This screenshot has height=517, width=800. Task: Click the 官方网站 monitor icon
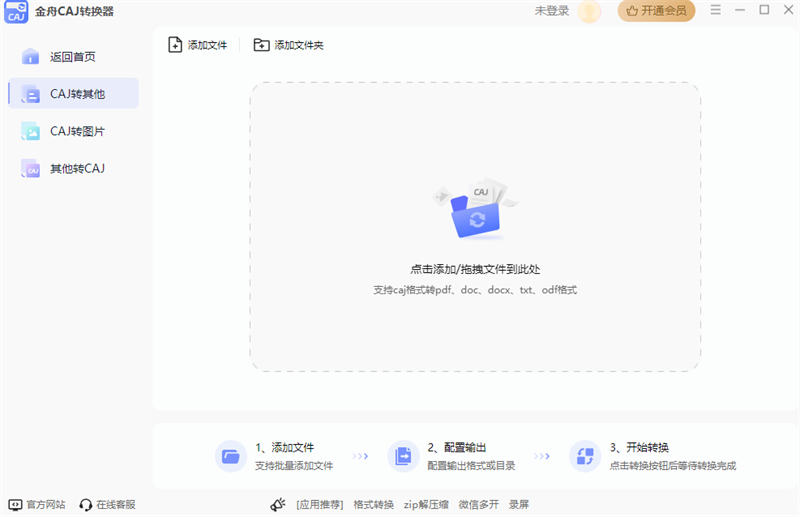(x=15, y=505)
